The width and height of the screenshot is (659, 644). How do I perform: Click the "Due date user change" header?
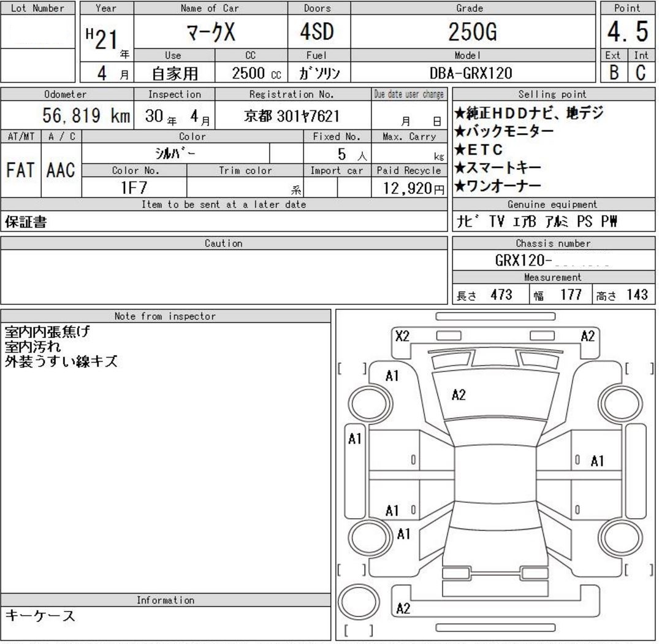(409, 94)
